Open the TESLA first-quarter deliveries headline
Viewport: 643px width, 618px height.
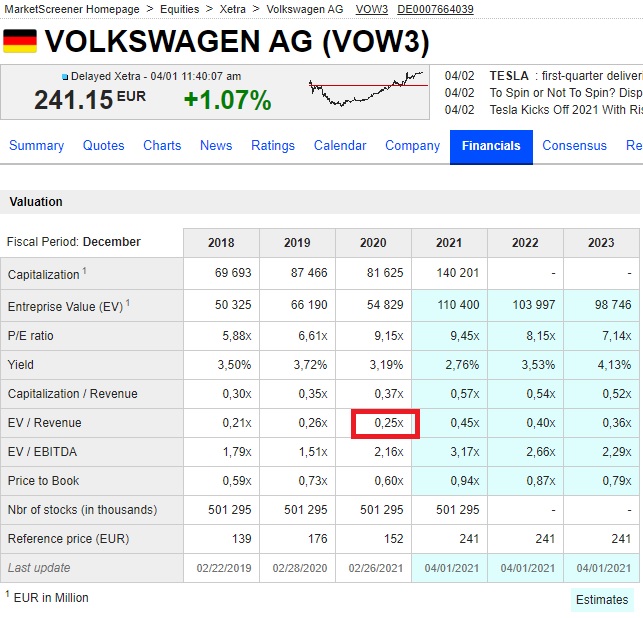coord(565,75)
